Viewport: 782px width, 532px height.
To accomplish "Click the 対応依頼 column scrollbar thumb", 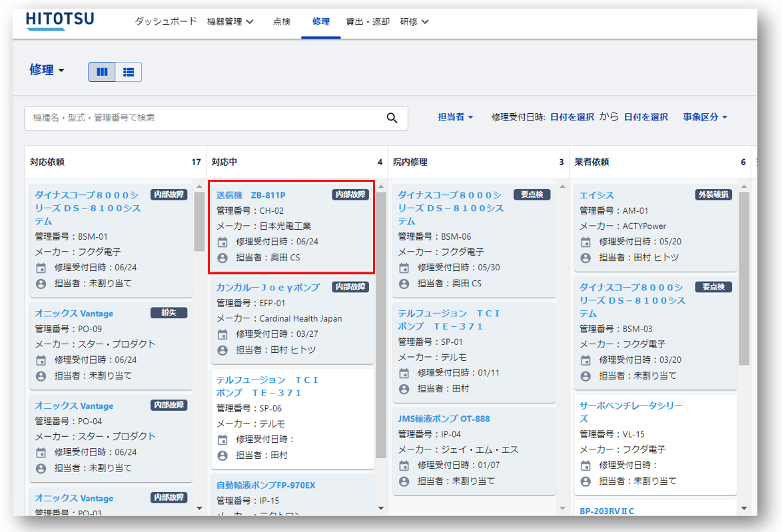I will 199,222.
